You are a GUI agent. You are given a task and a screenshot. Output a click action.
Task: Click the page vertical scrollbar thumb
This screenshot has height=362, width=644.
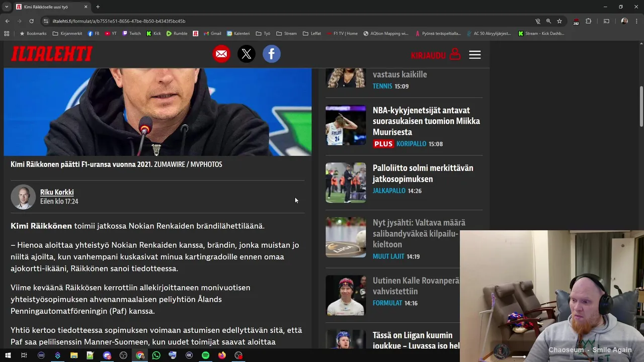(641, 107)
